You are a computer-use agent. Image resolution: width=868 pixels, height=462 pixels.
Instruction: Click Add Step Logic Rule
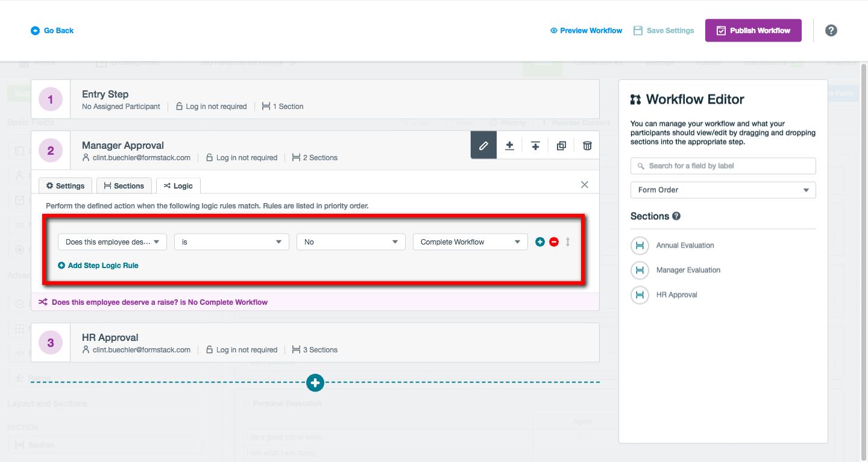(98, 264)
